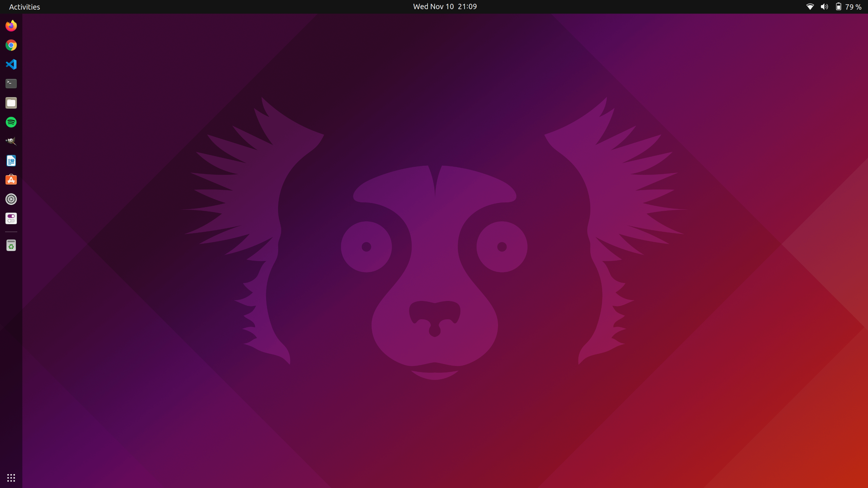Launch GNOME Tweaks from the dock

pyautogui.click(x=11, y=219)
